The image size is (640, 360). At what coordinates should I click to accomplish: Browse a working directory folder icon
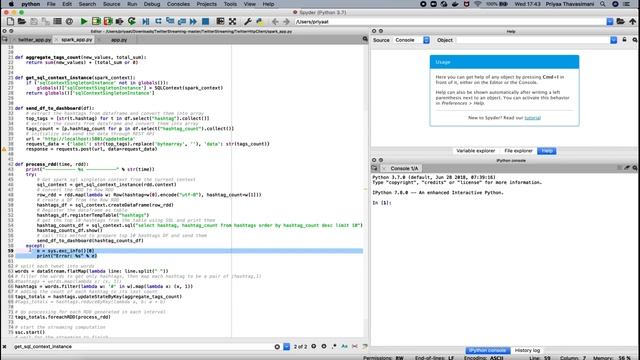[620, 22]
